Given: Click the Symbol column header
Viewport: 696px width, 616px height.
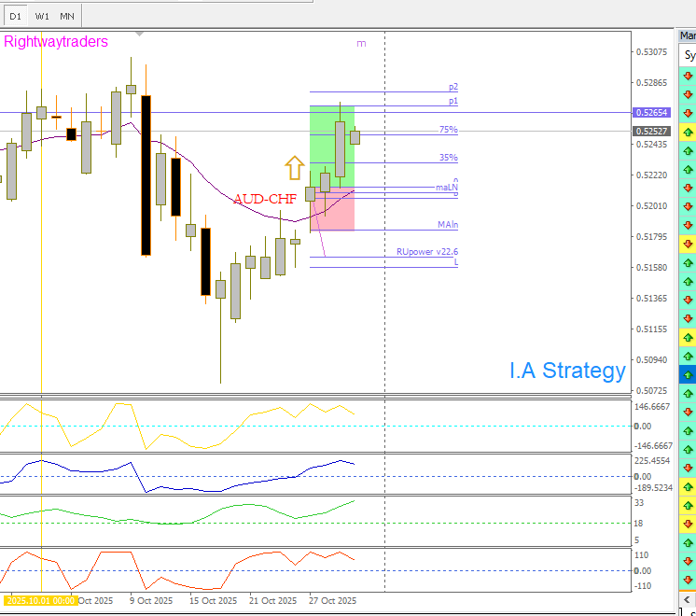Looking at the screenshot, I should click(689, 55).
